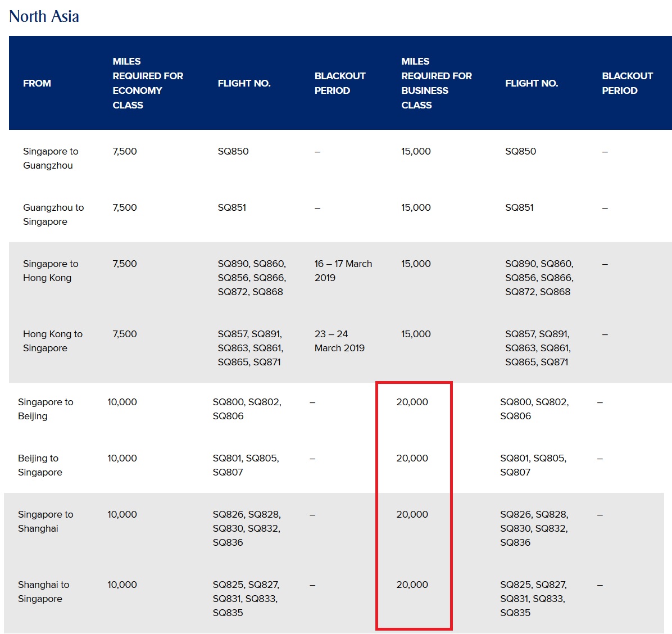This screenshot has height=634, width=672.
Task: Select the Hong Kong to Singapore route
Action: (x=53, y=341)
